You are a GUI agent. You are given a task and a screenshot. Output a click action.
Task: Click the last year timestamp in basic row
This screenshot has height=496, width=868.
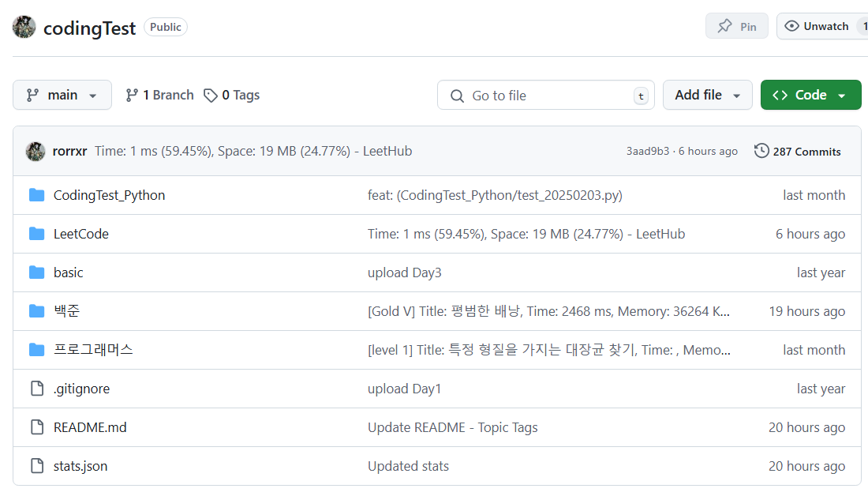[x=821, y=272]
